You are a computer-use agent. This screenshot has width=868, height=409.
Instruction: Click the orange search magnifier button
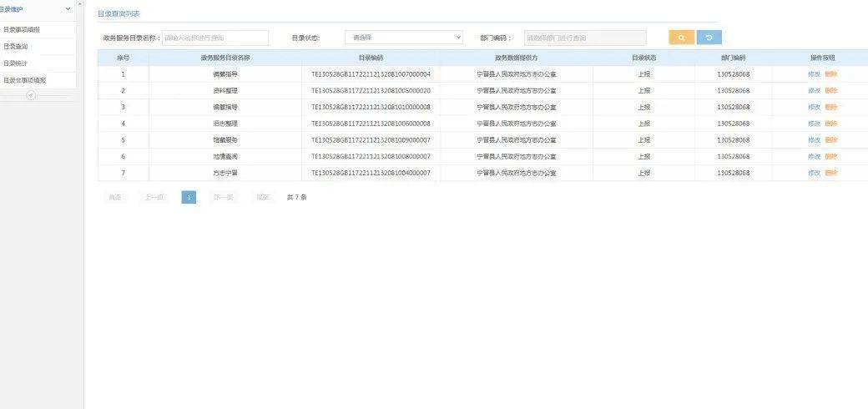[681, 38]
